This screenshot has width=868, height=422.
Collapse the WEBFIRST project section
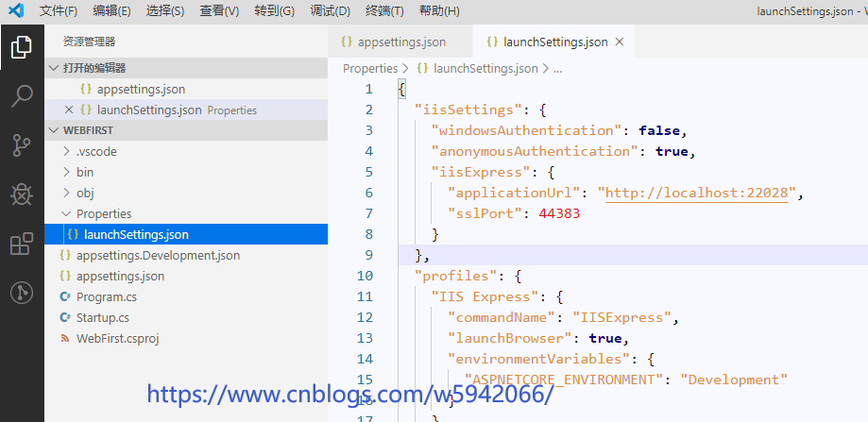pos(54,130)
